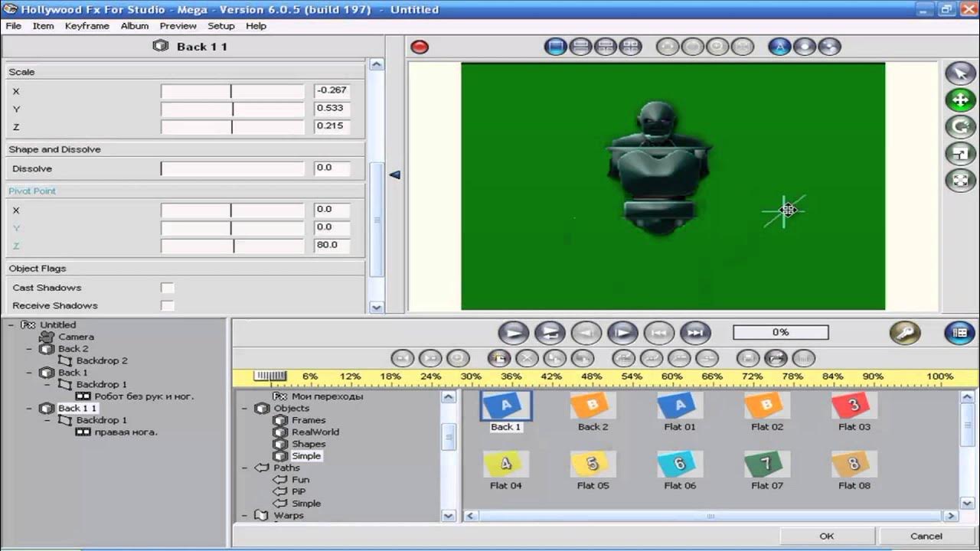The image size is (980, 551).
Task: Click the Scale Y value field 0.533
Action: [332, 109]
